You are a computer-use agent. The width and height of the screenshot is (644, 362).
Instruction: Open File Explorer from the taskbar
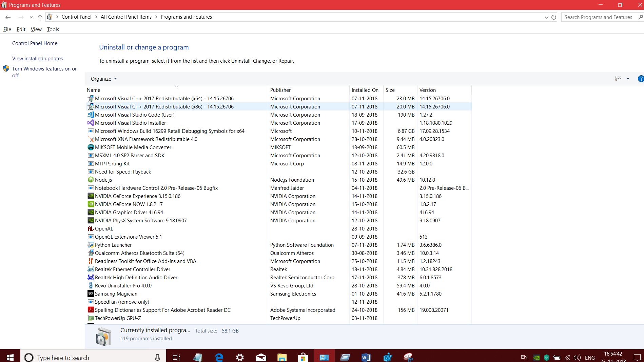coord(282,357)
